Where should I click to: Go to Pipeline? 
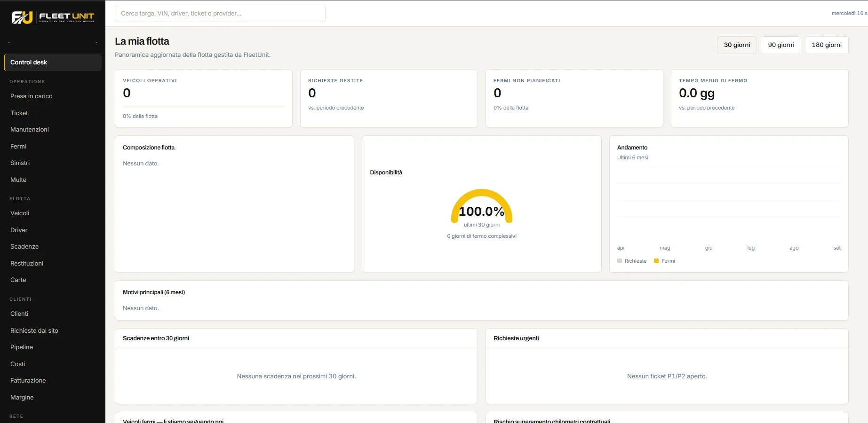(53, 347)
